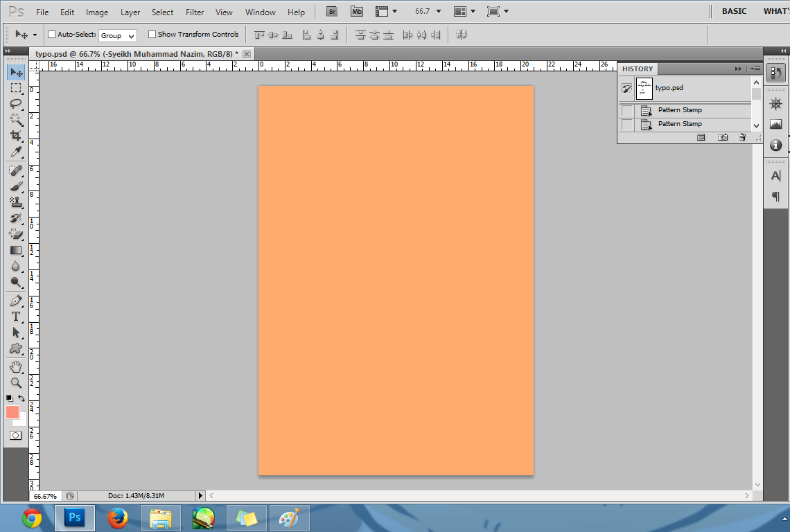Enable the Auto-Select checkbox
This screenshot has height=532, width=790.
pos(51,35)
